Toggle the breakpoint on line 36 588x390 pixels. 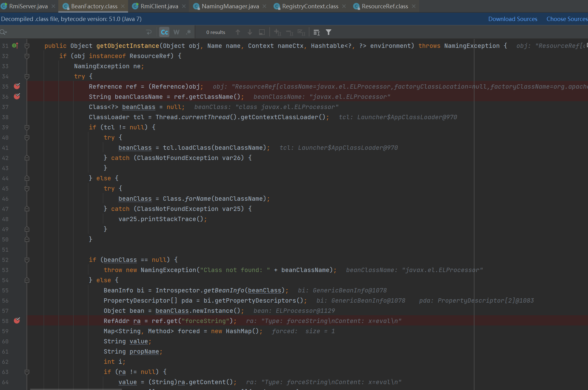tap(17, 97)
